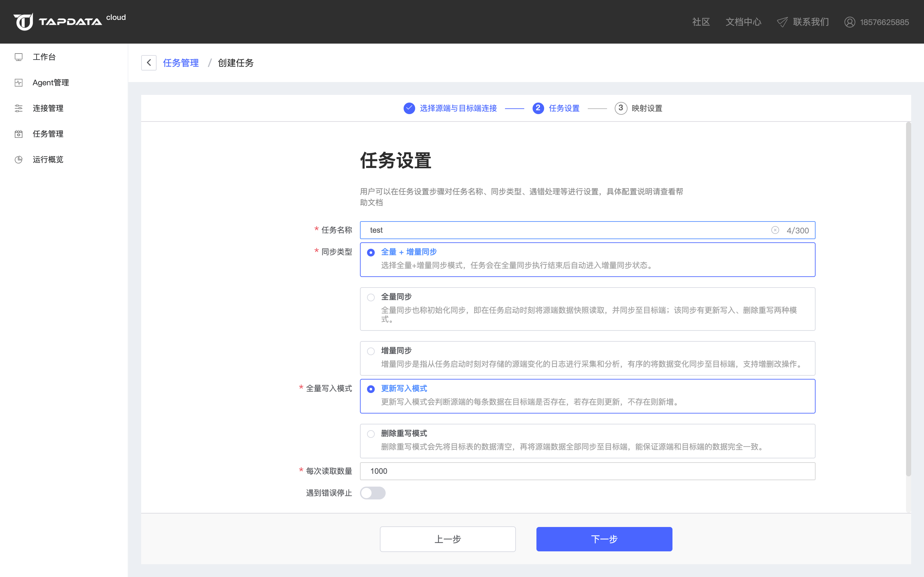Screen dimensions: 924x577
Task: Click the 下一步 button
Action: (x=604, y=539)
